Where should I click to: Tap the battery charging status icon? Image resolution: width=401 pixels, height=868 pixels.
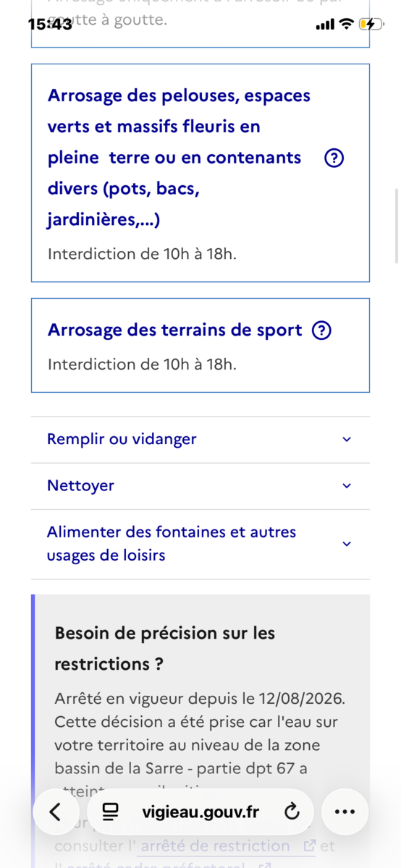372,24
